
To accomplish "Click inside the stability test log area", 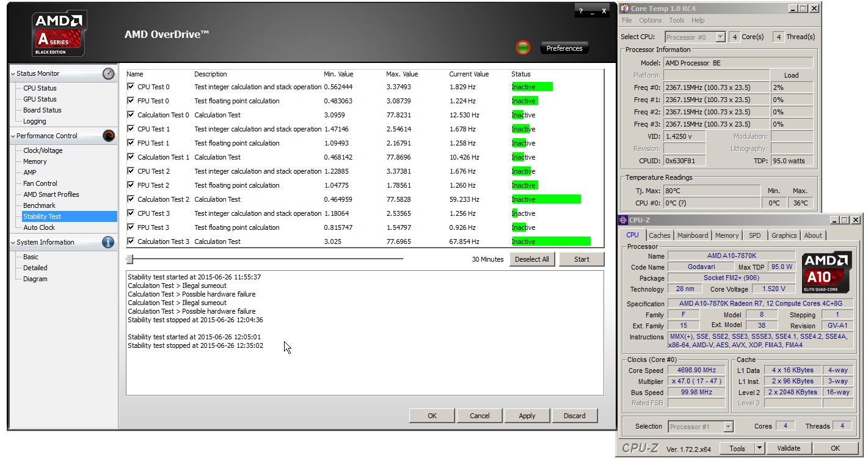I will point(365,333).
